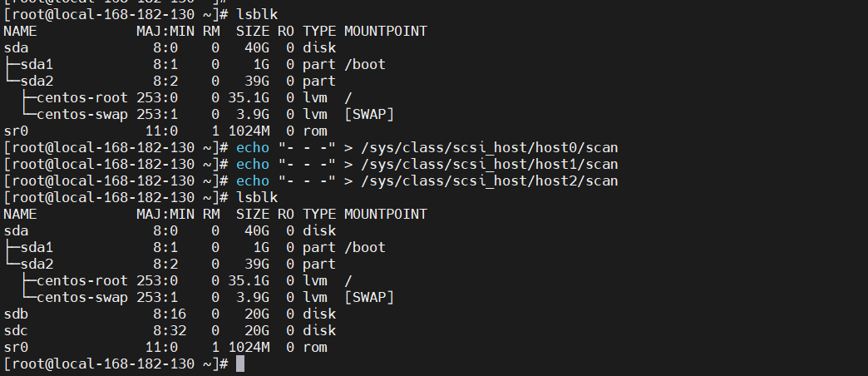
Task: Click the sda2 partition in the first listing
Action: click(x=37, y=82)
